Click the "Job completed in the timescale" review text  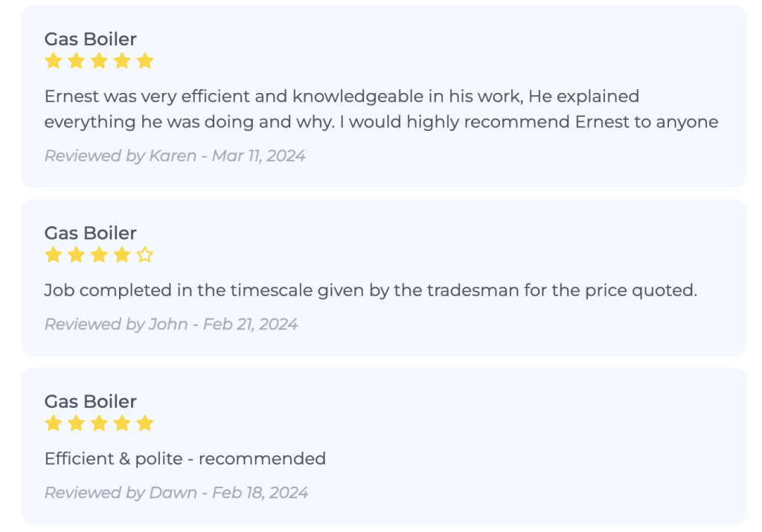tap(371, 290)
